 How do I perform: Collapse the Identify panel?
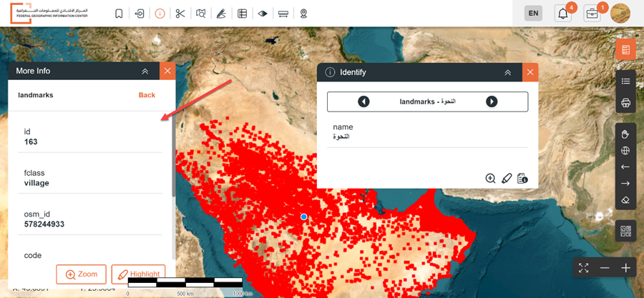click(507, 73)
